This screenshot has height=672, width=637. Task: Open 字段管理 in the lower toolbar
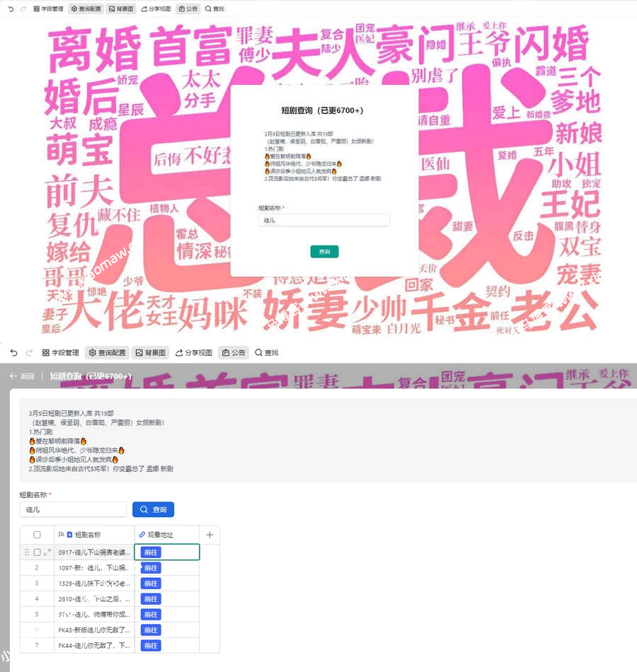60,353
